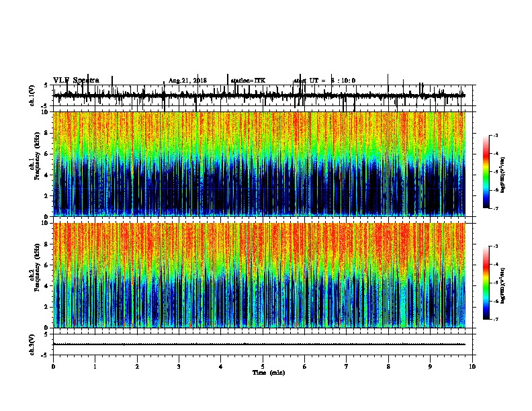The image size is (532, 411).
Task: Click the time axis tick label "9"
Action: (x=430, y=367)
